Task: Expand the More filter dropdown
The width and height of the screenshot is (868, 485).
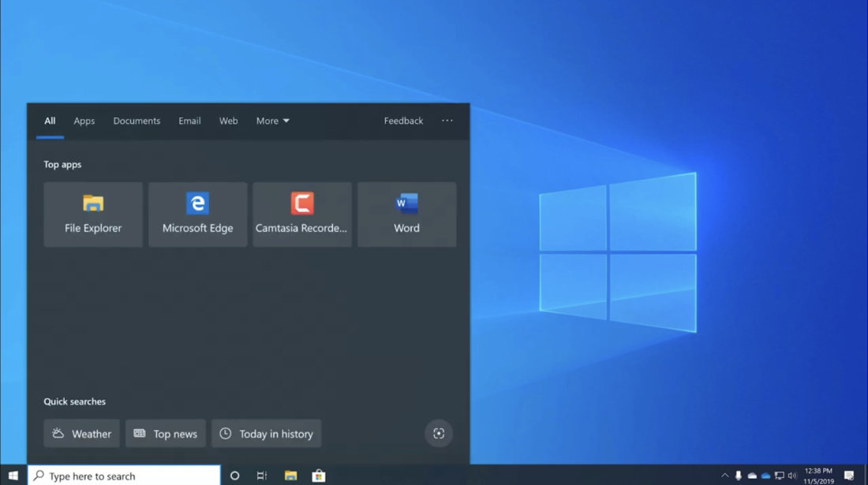Action: click(272, 121)
